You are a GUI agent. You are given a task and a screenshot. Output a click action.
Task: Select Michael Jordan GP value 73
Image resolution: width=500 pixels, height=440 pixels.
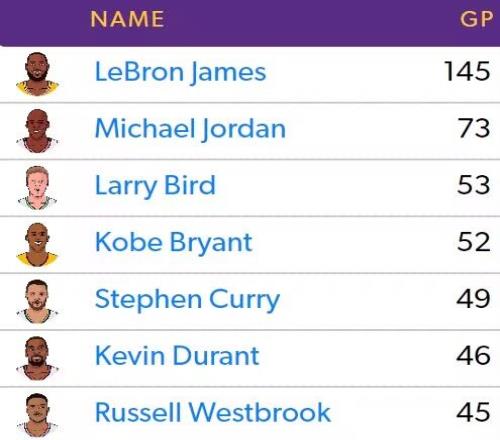click(x=474, y=128)
